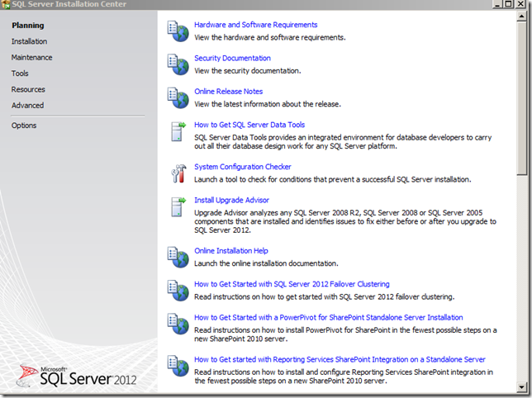Click the installer icon for SQL Server Data Tools
This screenshot has height=398, width=532.
[x=178, y=130]
